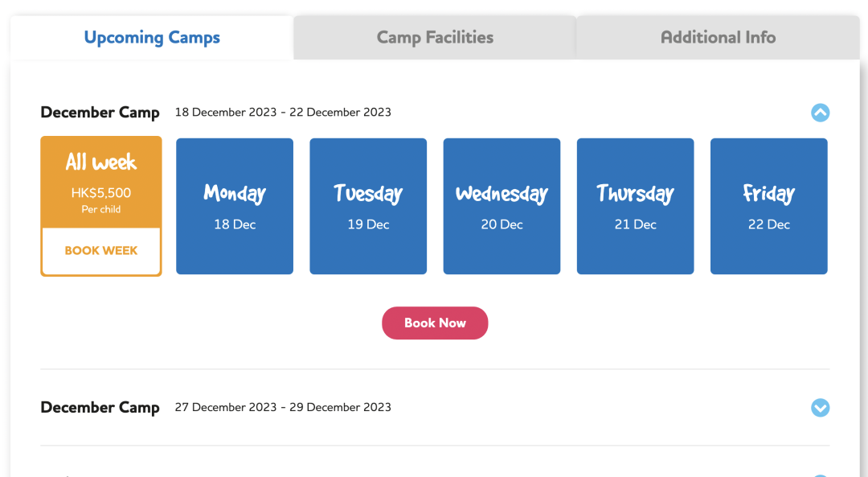Toggle the Wednesday 20 Dec day tile

[x=502, y=206]
